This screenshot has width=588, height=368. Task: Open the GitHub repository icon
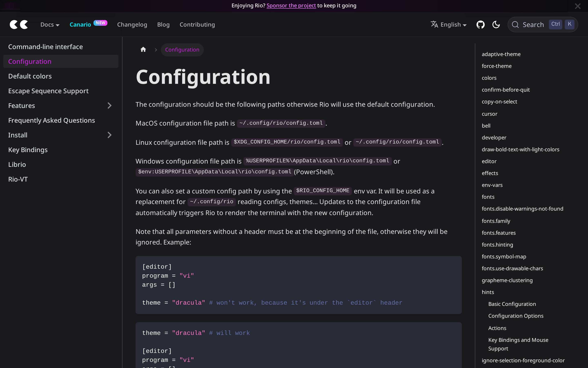[x=480, y=25]
